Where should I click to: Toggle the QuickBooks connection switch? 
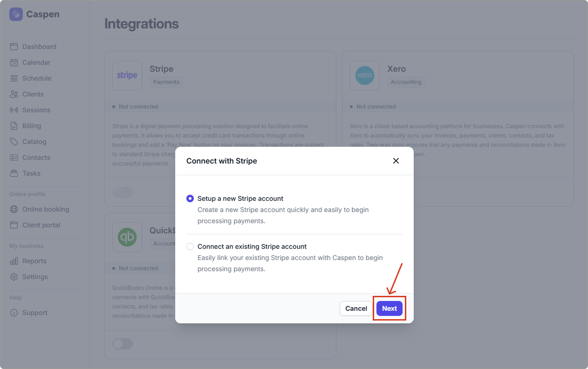click(x=123, y=344)
